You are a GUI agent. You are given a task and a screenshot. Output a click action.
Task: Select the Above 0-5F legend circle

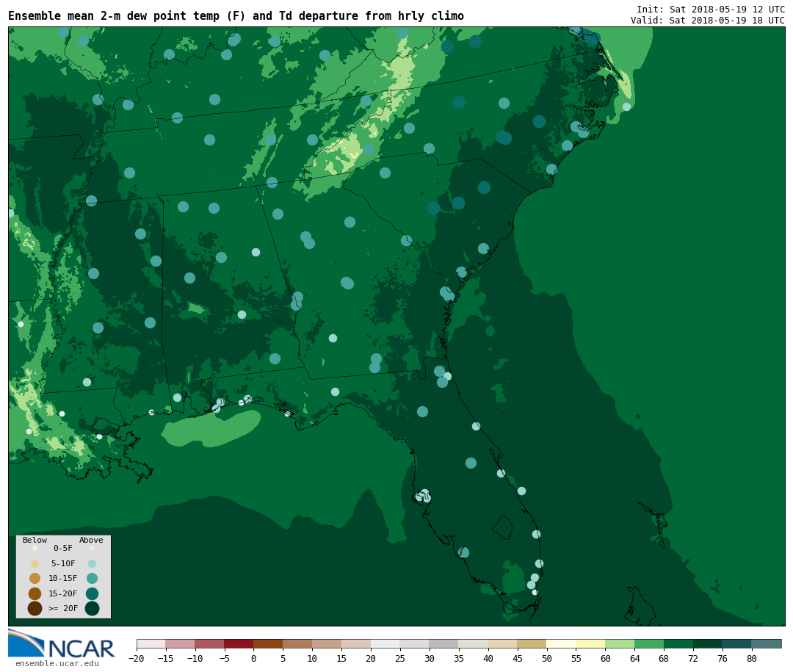coord(92,548)
